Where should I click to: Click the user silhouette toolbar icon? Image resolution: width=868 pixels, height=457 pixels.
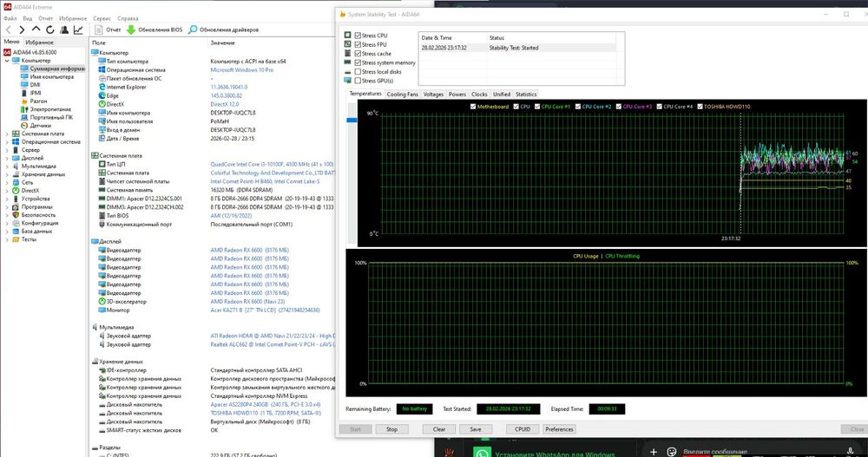(x=64, y=29)
